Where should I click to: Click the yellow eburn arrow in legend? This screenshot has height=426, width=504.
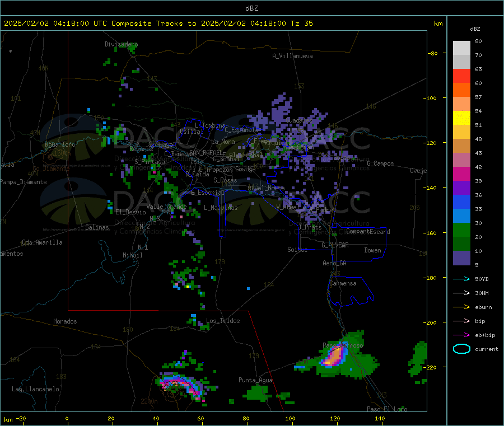[x=461, y=307]
